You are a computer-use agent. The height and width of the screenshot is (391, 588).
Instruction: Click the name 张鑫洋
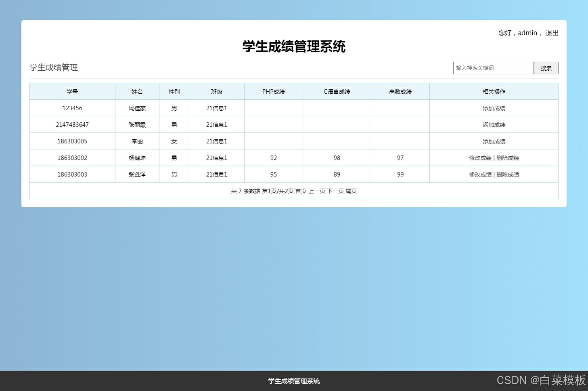pos(137,174)
